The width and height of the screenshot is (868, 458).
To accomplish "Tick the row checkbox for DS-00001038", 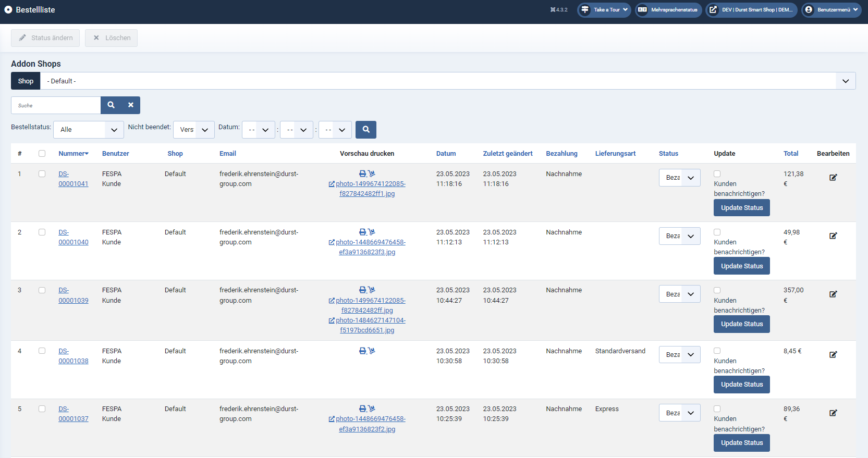I will (42, 351).
